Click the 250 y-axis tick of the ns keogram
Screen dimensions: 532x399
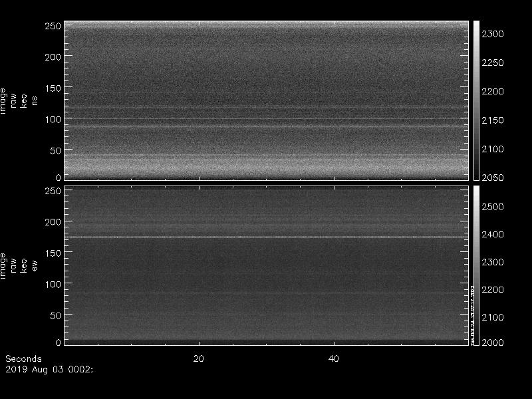point(53,26)
